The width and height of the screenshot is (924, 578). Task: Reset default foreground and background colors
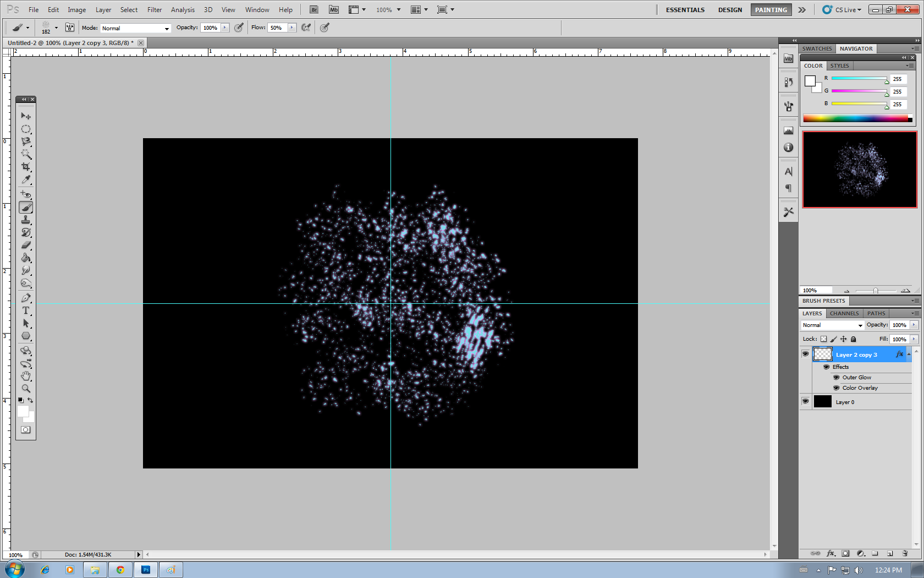[x=21, y=400]
